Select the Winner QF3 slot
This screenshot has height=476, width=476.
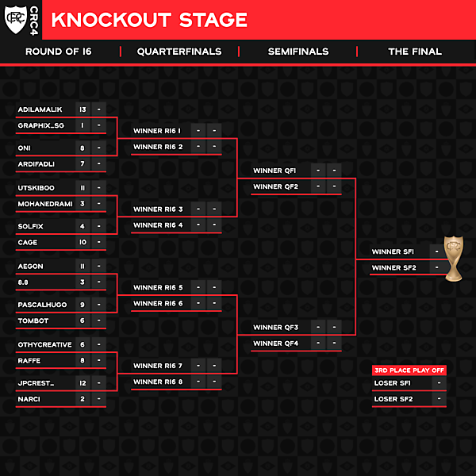point(275,328)
